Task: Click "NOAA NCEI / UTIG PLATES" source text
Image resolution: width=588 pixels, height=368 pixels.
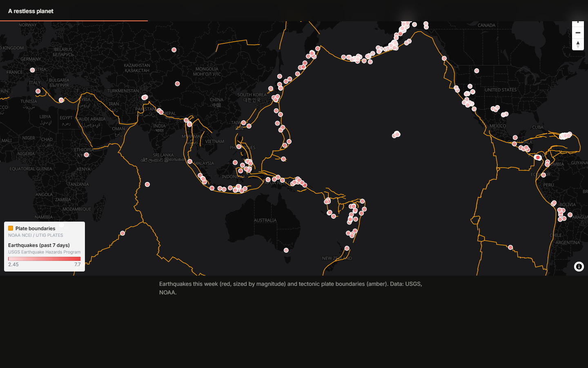Action: [36, 235]
